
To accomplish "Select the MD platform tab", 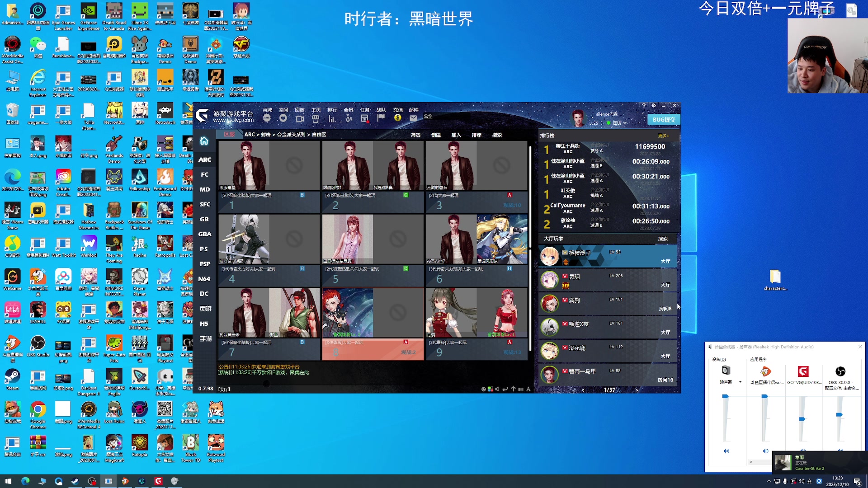I will (x=205, y=189).
